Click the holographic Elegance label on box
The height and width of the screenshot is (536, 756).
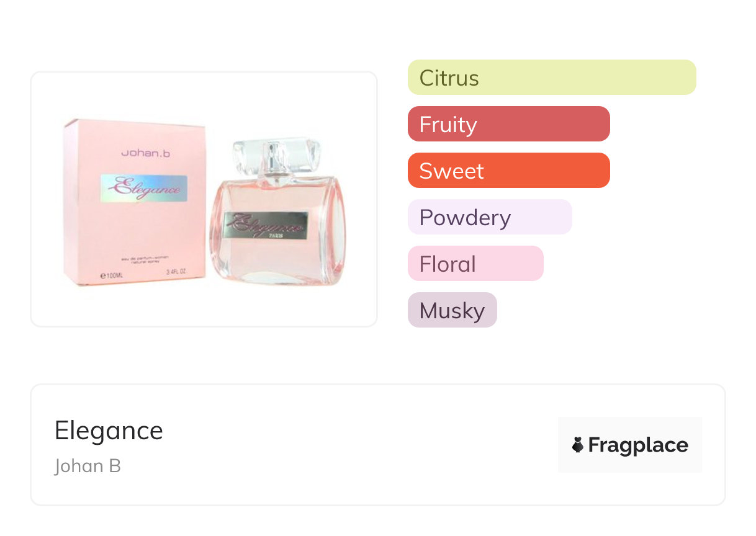[x=144, y=188]
